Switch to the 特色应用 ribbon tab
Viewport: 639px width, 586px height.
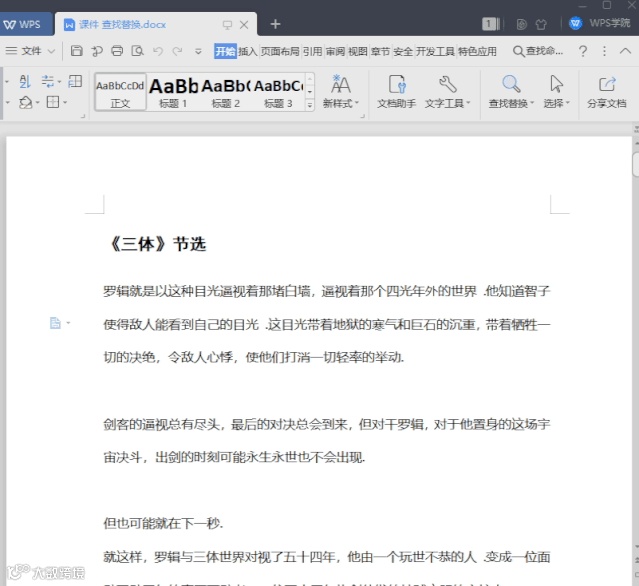point(477,51)
